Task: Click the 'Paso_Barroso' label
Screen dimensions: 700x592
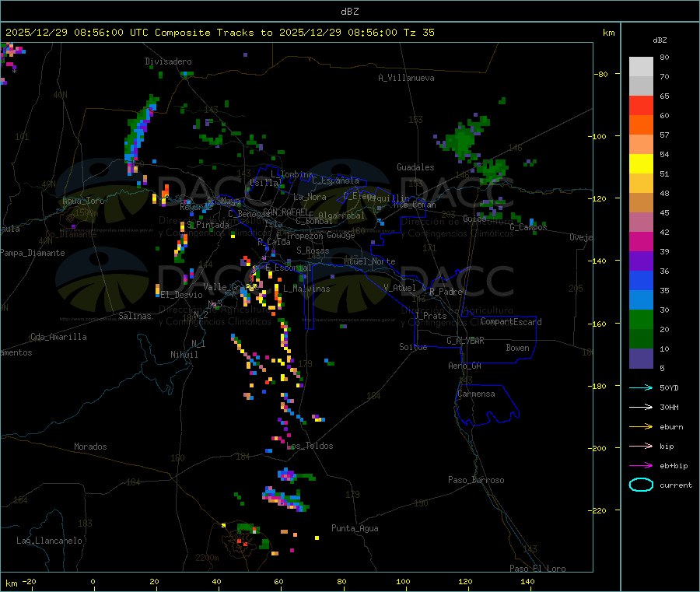Action: click(476, 480)
